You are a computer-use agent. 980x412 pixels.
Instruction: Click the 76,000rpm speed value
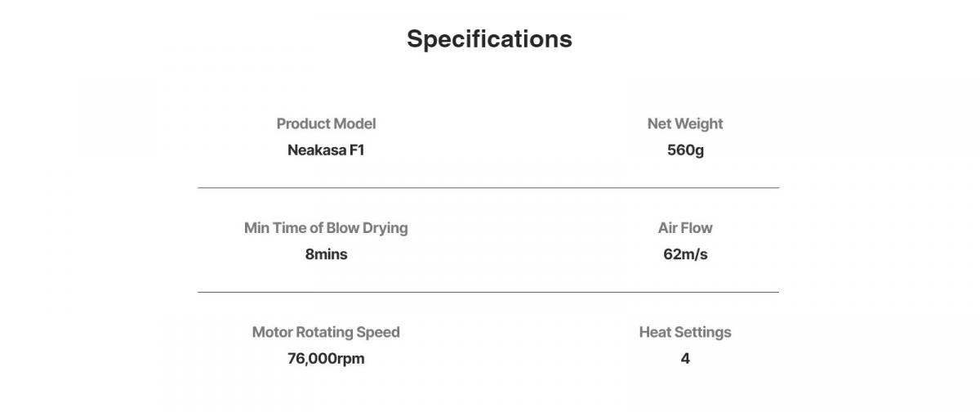(x=326, y=358)
